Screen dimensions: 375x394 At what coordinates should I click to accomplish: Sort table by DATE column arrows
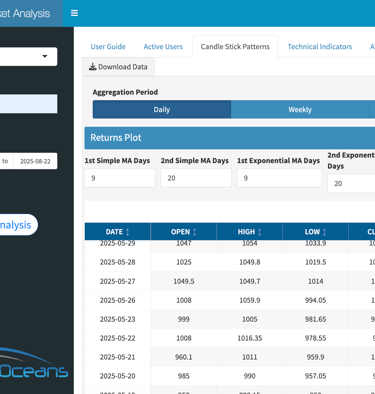[x=127, y=232]
